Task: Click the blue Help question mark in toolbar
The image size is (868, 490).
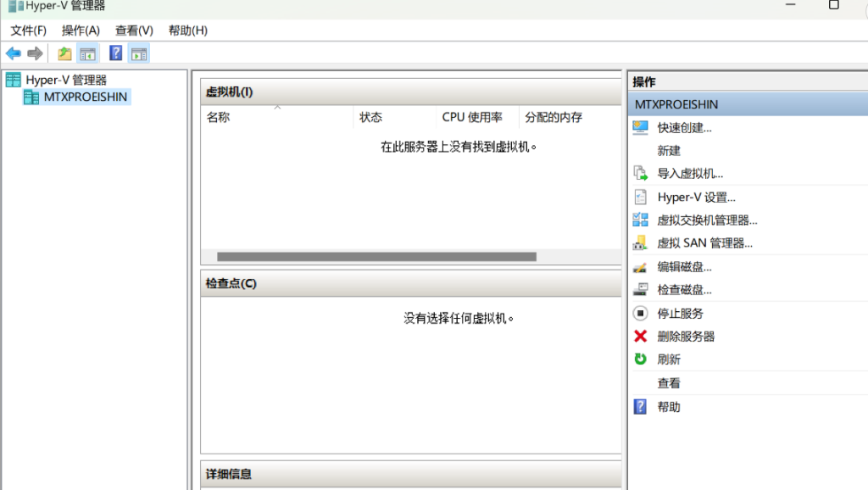Action: (116, 53)
